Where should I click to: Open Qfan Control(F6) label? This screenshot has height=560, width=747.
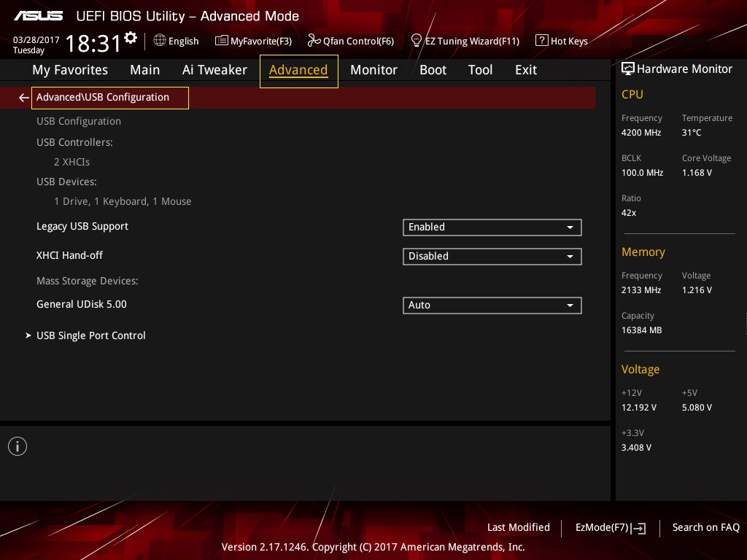point(359,42)
